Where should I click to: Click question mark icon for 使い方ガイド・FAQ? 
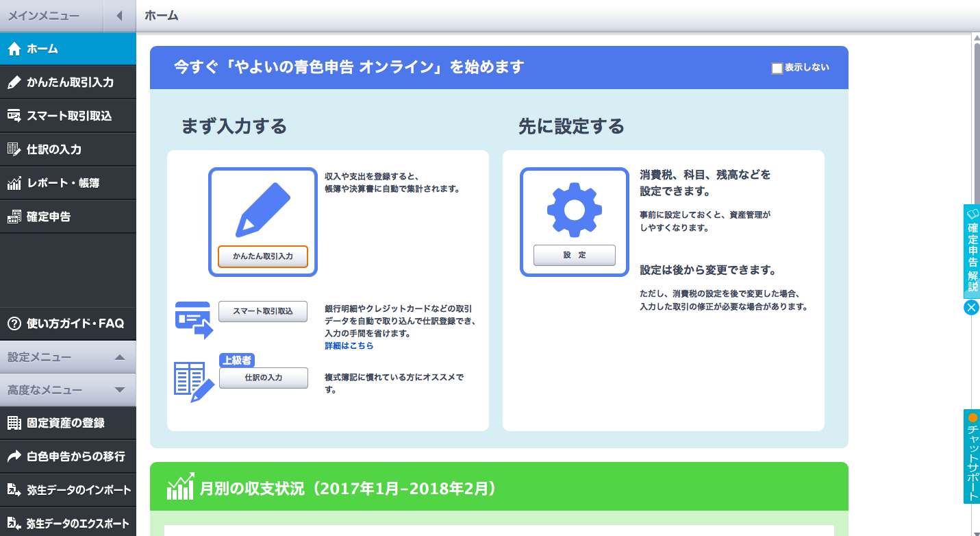pos(14,324)
